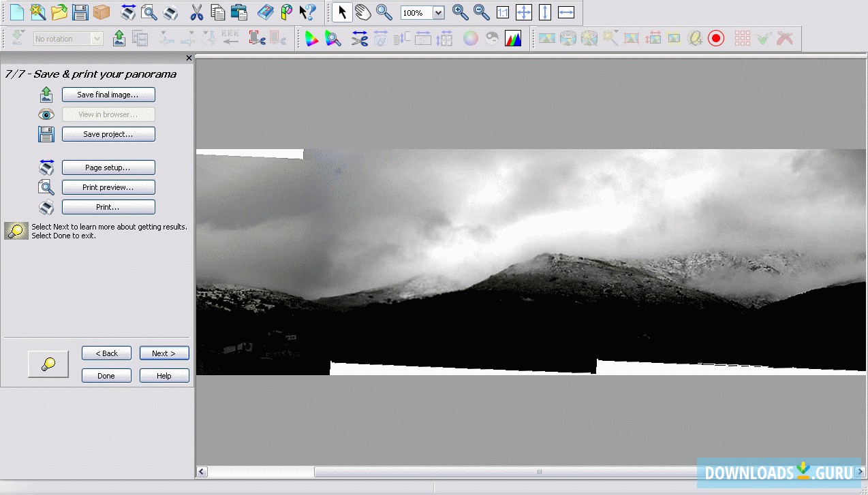The width and height of the screenshot is (868, 495).
Task: Open an existing panorama project
Action: [x=60, y=12]
